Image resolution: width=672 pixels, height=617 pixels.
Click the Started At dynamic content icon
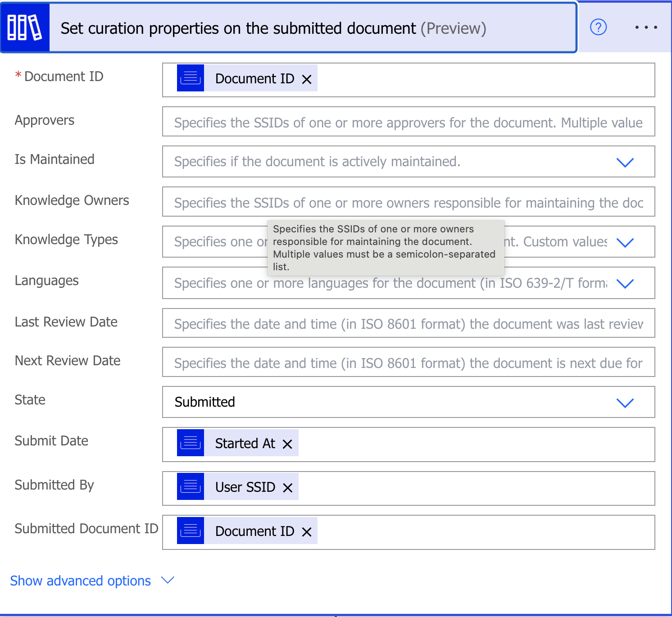pyautogui.click(x=191, y=443)
